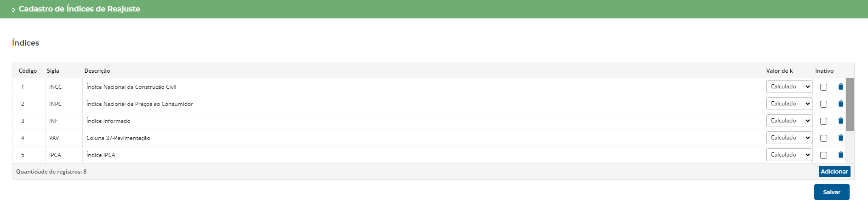Click arrow icon beside Cadastro de Índices title

[14, 10]
